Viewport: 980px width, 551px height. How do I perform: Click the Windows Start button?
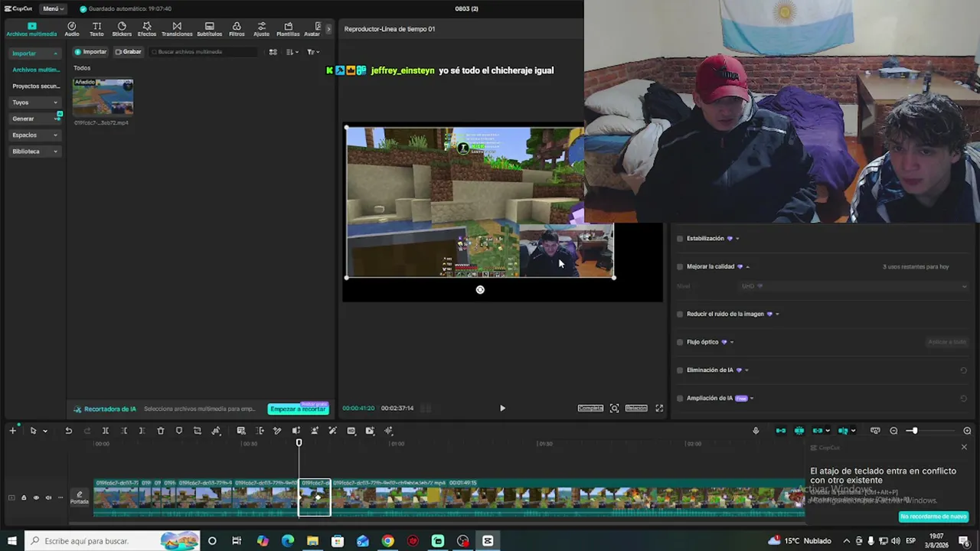12,541
